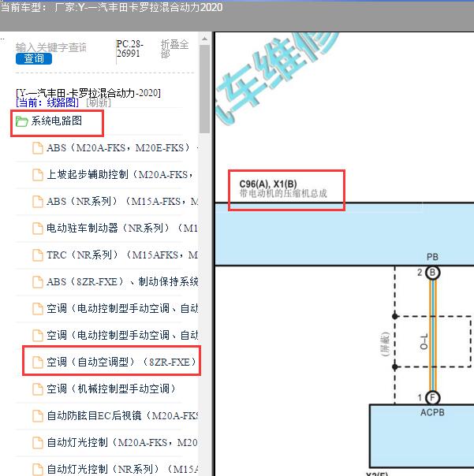This screenshot has height=476, width=474.
Task: Click connector terminal F at pin 1
Action: point(432,397)
